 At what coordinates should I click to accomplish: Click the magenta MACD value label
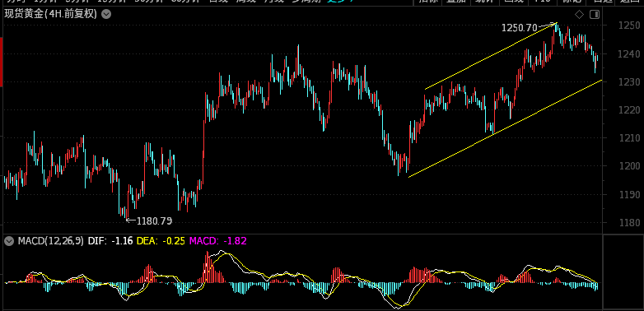217,241
